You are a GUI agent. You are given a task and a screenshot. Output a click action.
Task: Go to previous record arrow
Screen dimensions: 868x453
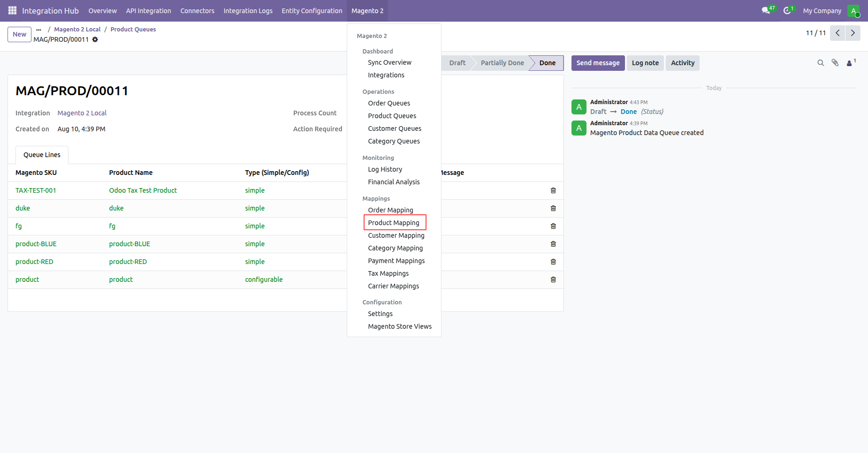838,33
